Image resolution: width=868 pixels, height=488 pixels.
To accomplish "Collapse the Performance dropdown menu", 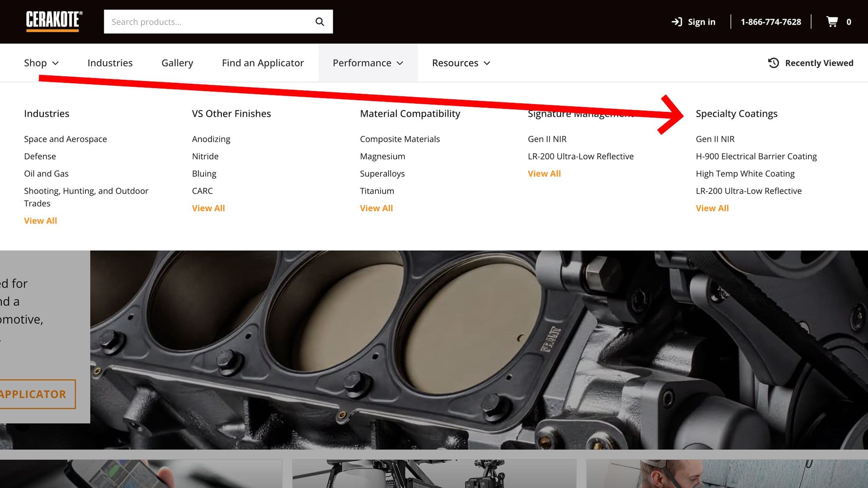I will click(x=368, y=63).
